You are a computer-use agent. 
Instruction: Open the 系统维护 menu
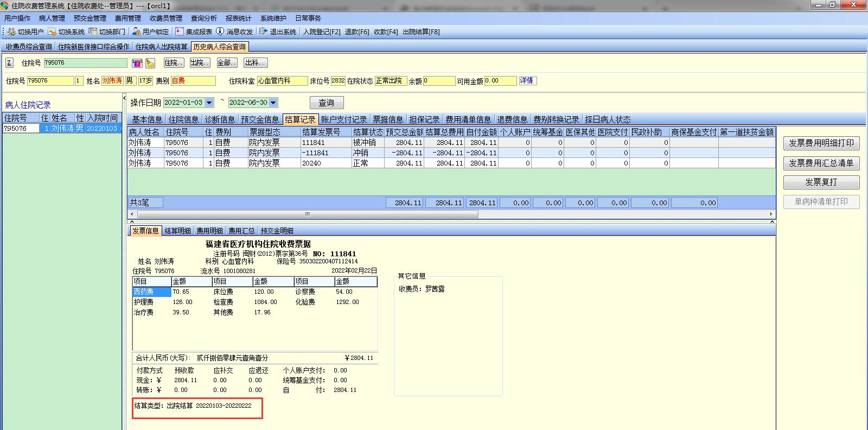(x=273, y=18)
